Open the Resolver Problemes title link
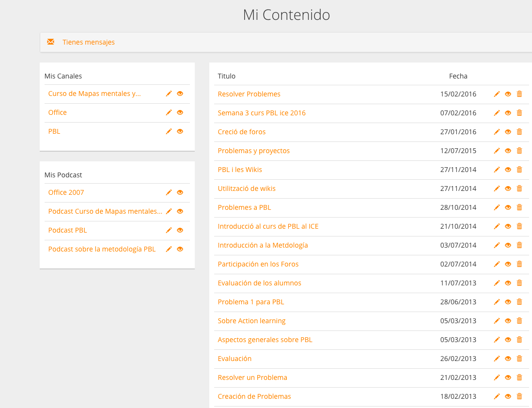Image resolution: width=532 pixels, height=408 pixels. pos(249,94)
